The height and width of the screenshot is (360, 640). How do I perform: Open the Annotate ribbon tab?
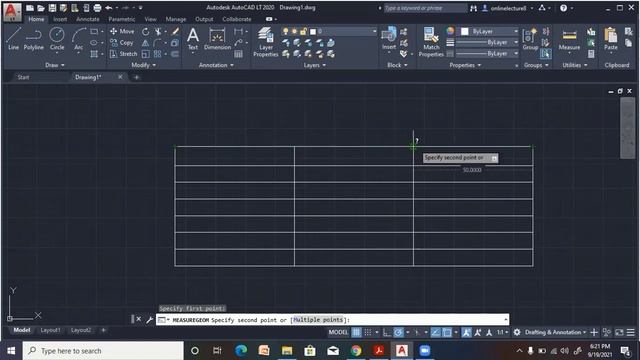tap(87, 19)
